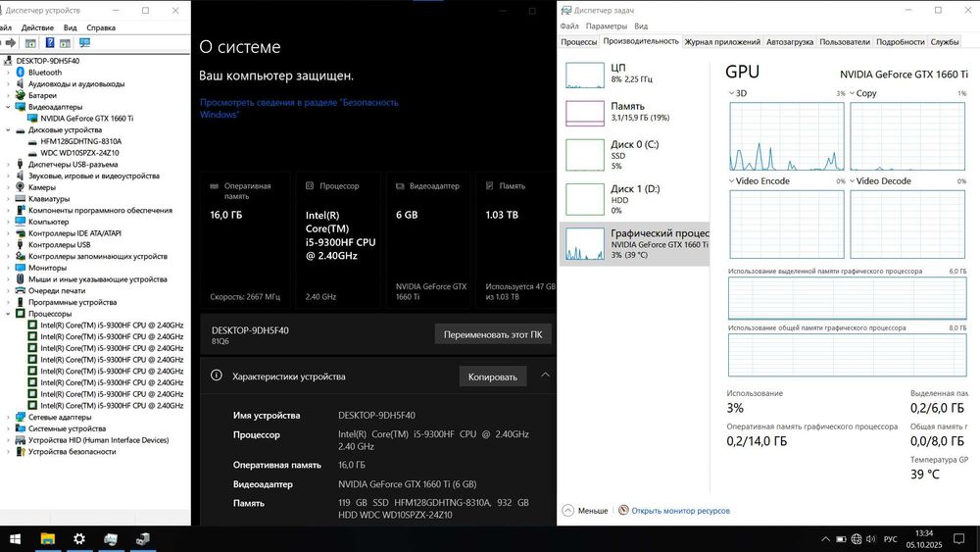Click the Батареи battery icon in tree

[x=20, y=95]
